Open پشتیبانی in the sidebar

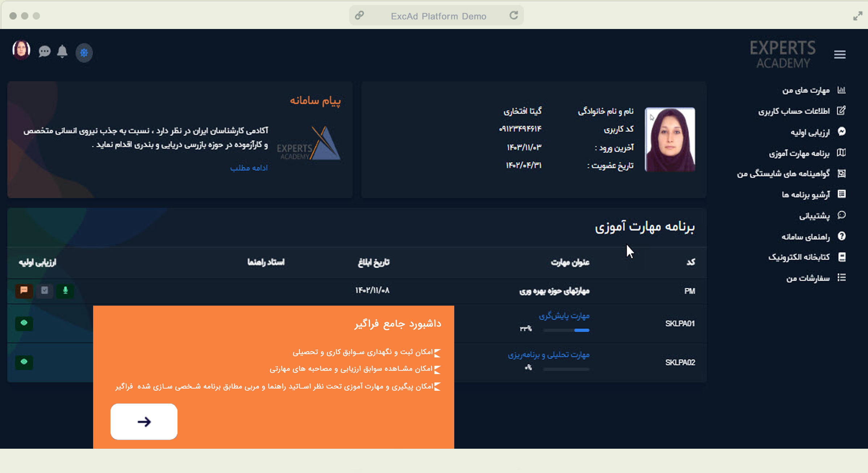pyautogui.click(x=814, y=216)
